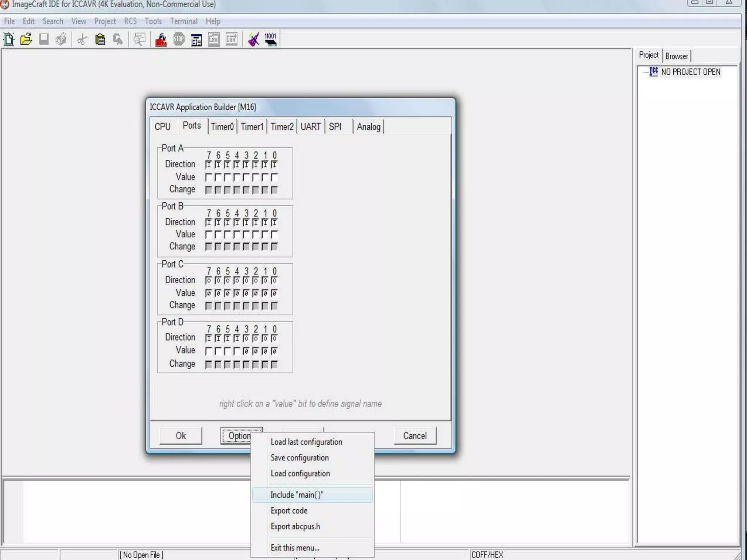747x560 pixels.
Task: Open the 11001 chip programmer icon
Action: [x=271, y=39]
